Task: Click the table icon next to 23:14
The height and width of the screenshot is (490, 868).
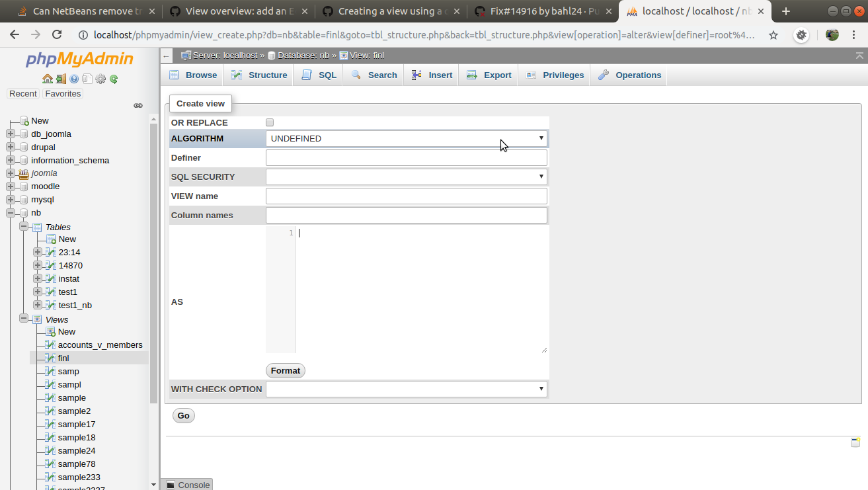Action: click(x=50, y=252)
